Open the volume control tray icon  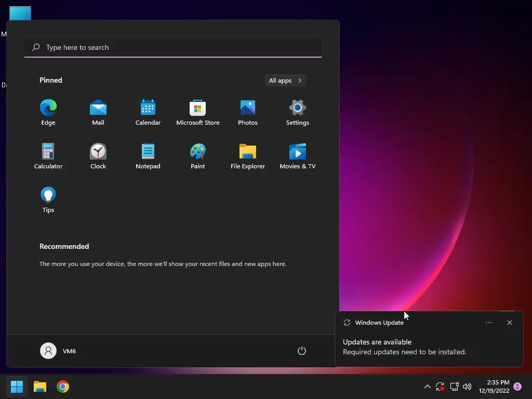(467, 387)
